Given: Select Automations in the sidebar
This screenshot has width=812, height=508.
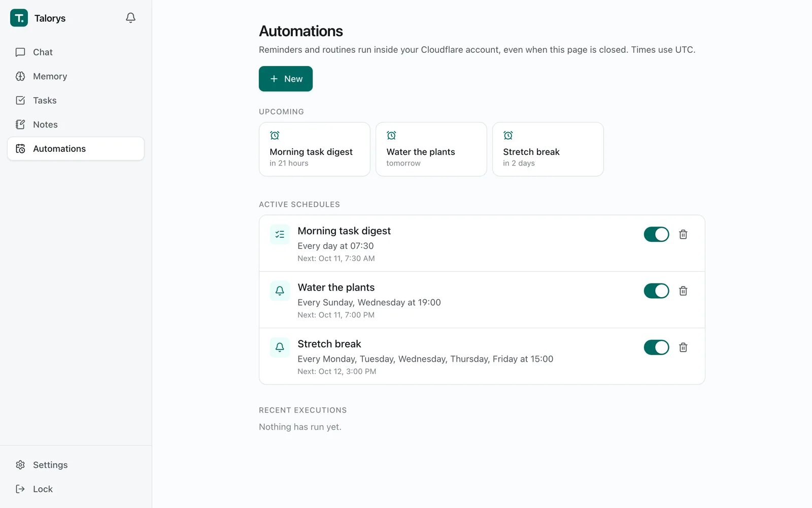Looking at the screenshot, I should pos(76,149).
